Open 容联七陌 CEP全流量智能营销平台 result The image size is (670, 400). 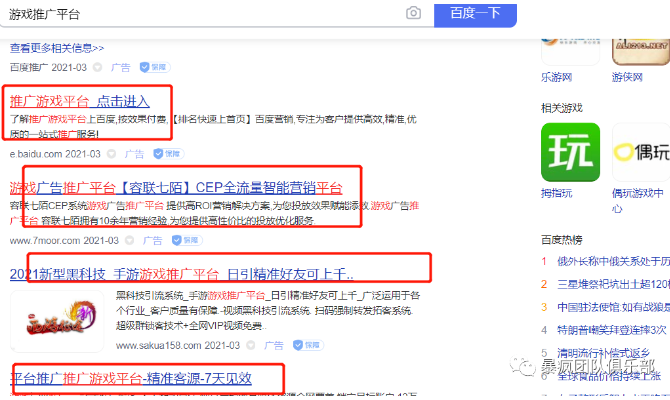point(176,188)
